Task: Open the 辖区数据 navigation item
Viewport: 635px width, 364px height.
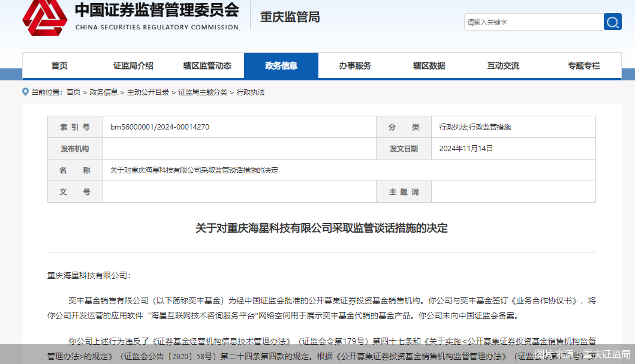Action: [x=429, y=65]
